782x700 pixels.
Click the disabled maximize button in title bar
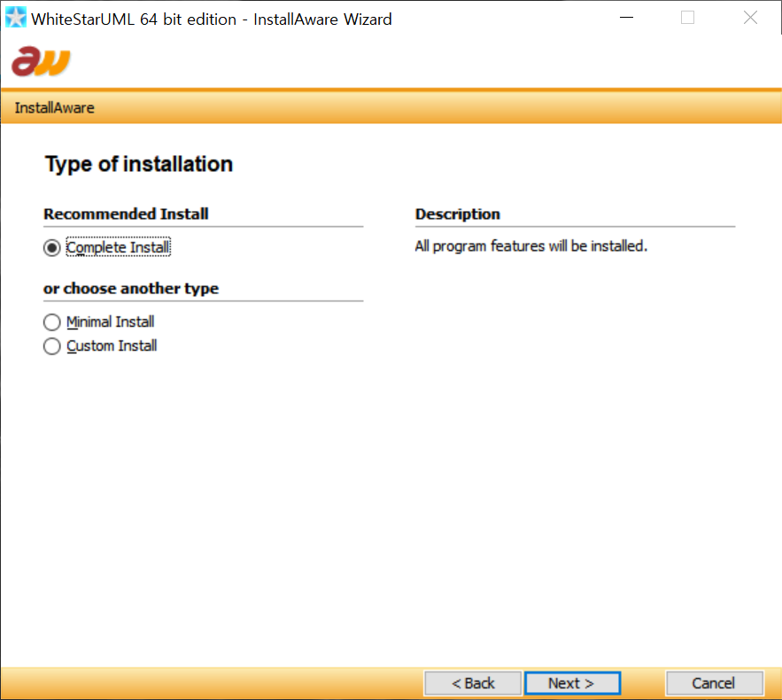[688, 18]
